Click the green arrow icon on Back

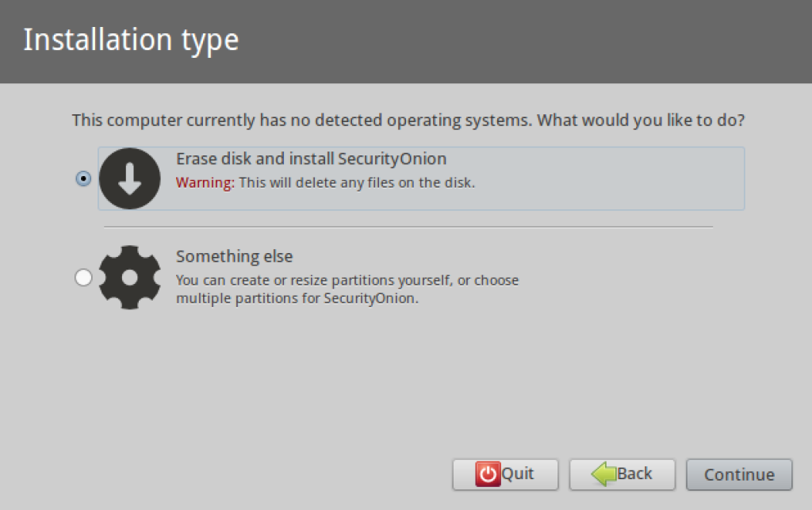pyautogui.click(x=603, y=474)
